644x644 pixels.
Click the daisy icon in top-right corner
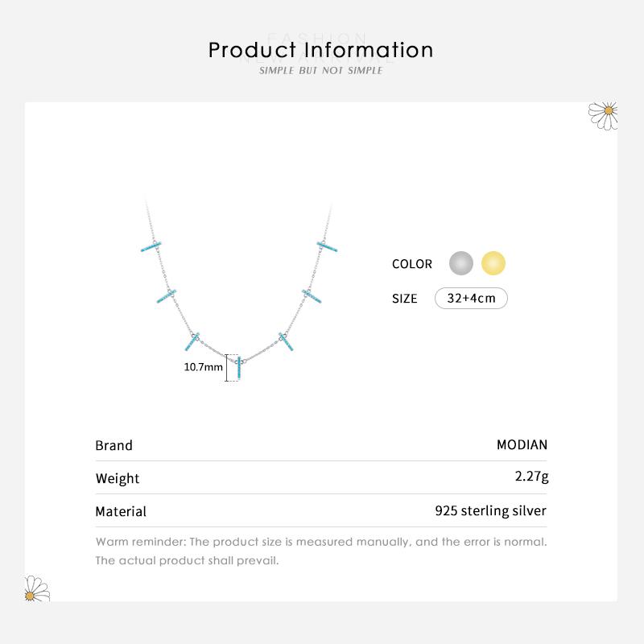[604, 114]
